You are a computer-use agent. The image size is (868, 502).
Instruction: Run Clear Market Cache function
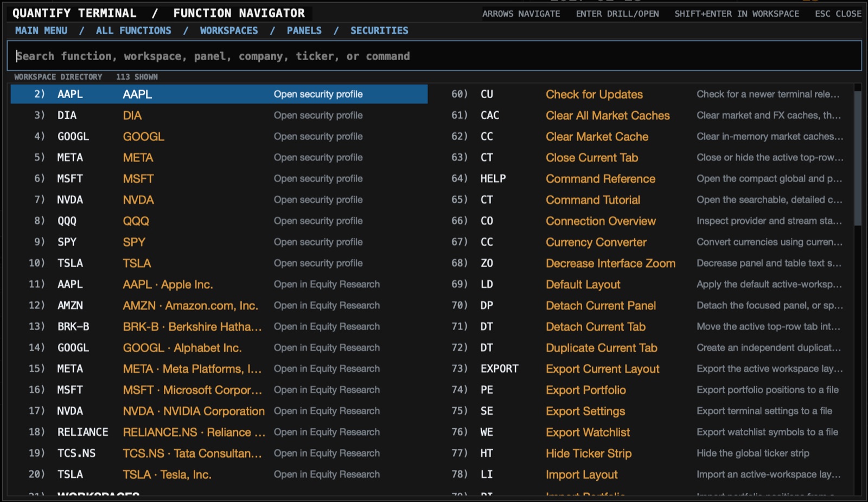pyautogui.click(x=642, y=136)
